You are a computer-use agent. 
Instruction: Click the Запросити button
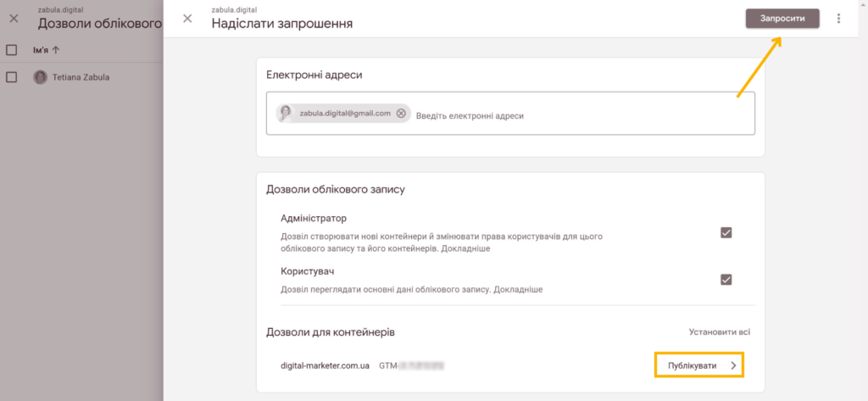click(x=782, y=19)
